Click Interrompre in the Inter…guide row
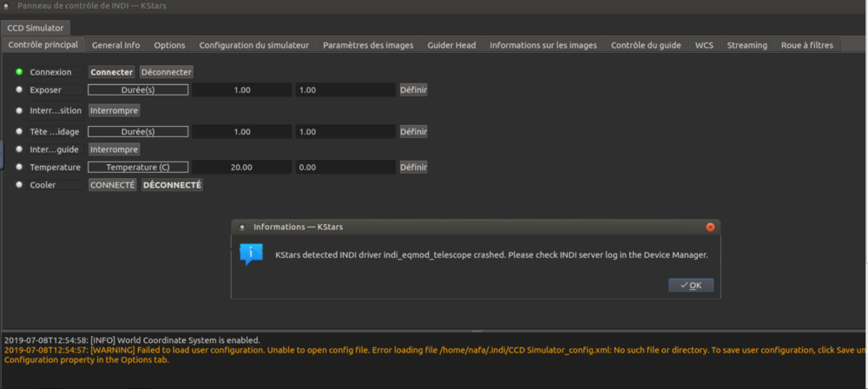Screen dimensions: 868x389 click(x=115, y=149)
